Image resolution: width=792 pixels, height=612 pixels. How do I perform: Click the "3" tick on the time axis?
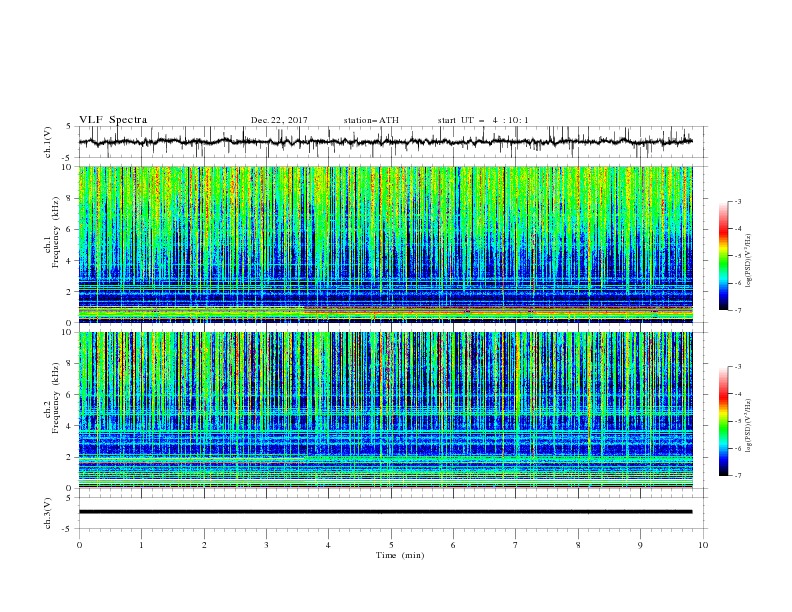[x=266, y=545]
